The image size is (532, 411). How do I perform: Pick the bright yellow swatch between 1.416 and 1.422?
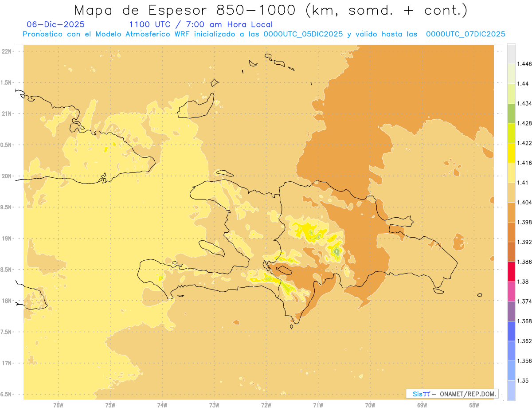[511, 153]
